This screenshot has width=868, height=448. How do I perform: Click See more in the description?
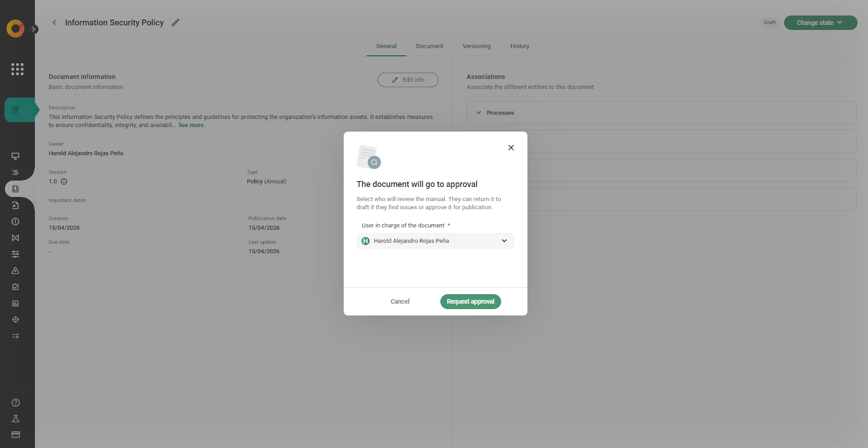pos(191,125)
